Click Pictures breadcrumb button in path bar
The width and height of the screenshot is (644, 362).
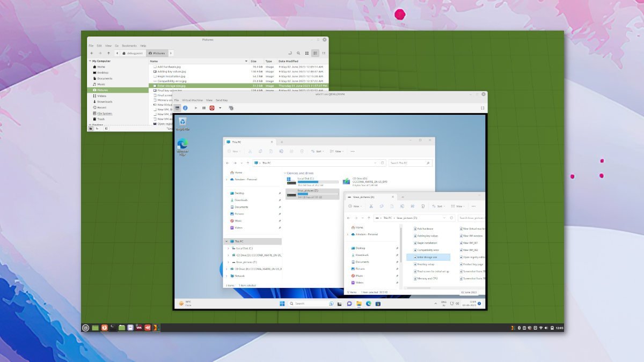point(157,53)
